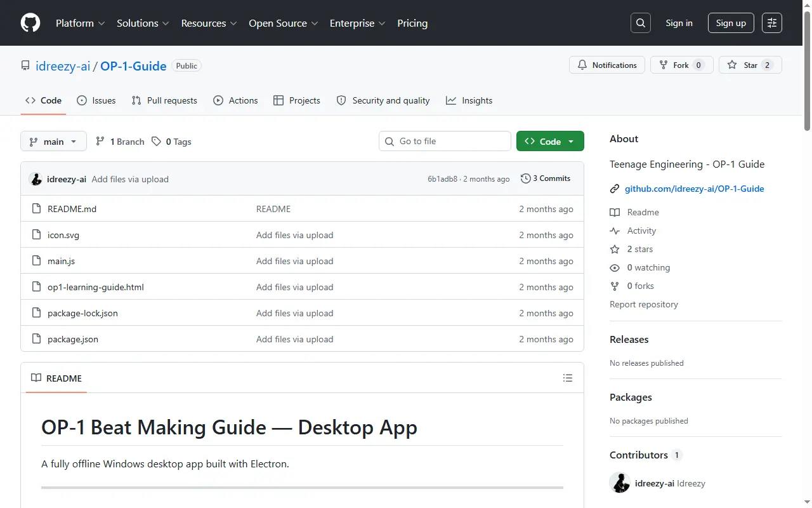The image size is (812, 508).
Task: Switch to the Issues tab
Action: pyautogui.click(x=96, y=100)
